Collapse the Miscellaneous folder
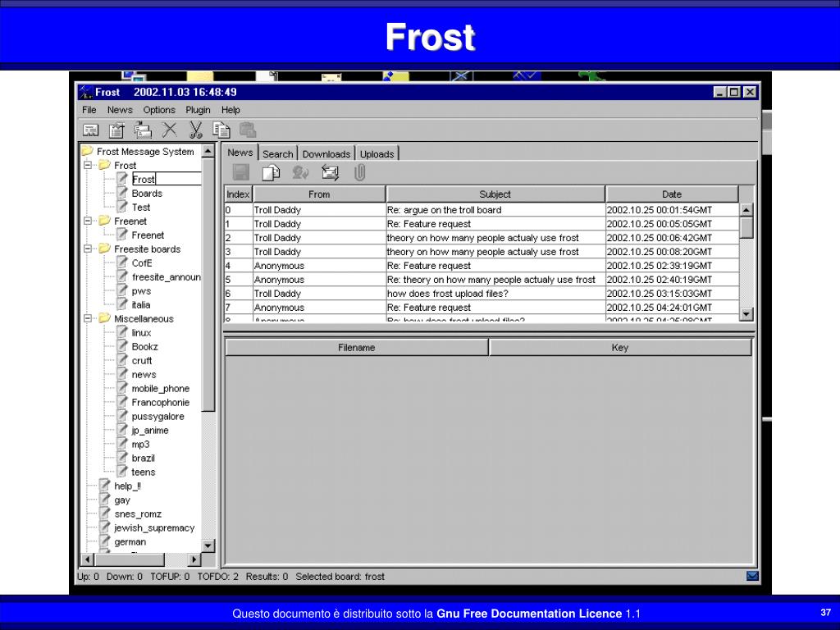Viewport: 840px width, 630px height. pyautogui.click(x=88, y=319)
